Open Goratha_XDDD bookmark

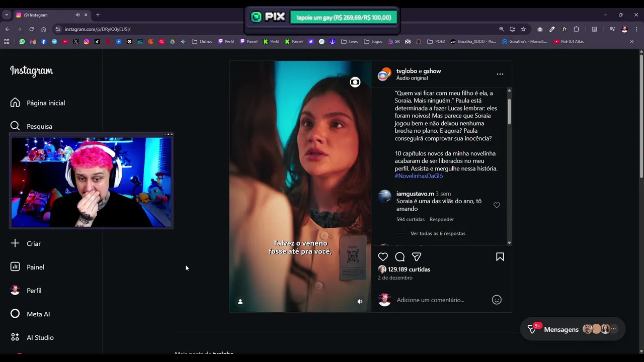pos(473,42)
